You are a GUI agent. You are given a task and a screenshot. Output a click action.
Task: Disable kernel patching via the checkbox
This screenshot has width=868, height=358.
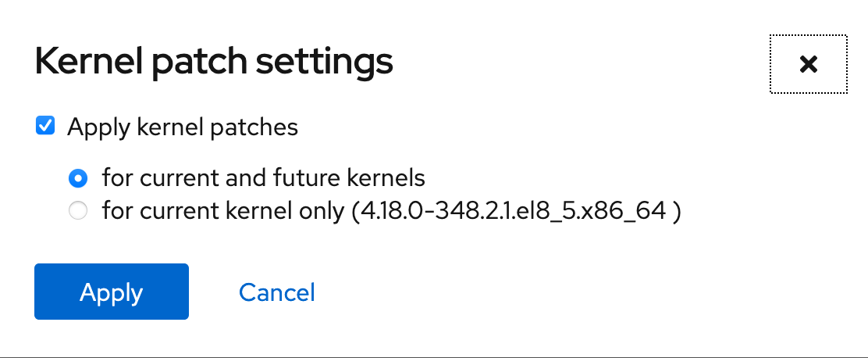click(x=45, y=126)
